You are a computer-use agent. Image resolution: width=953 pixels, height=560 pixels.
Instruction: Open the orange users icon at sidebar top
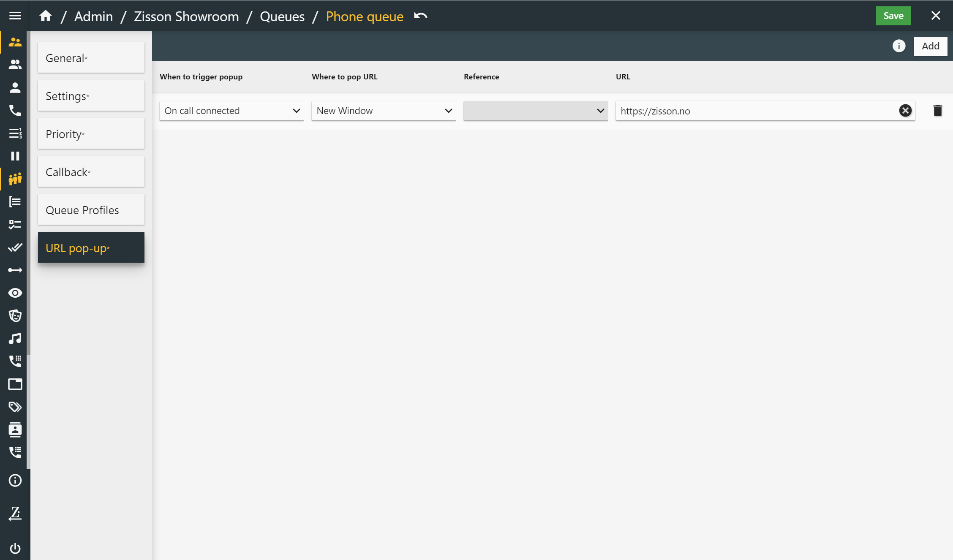[15, 42]
